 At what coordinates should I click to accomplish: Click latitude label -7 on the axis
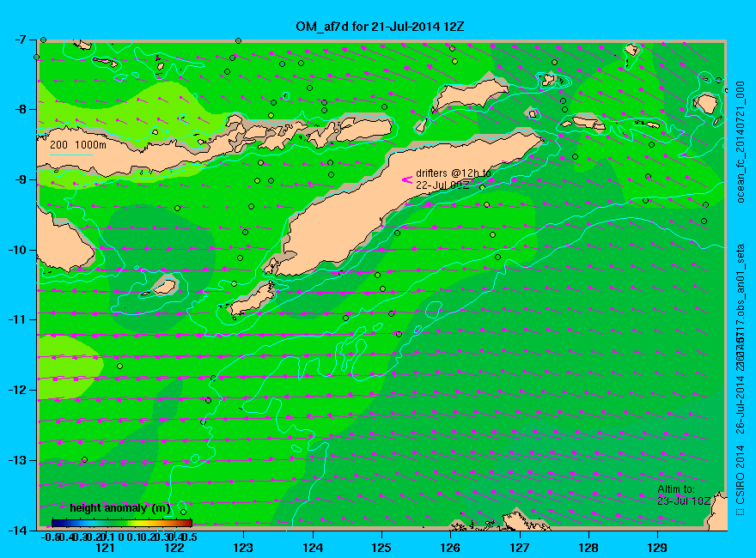(x=21, y=39)
